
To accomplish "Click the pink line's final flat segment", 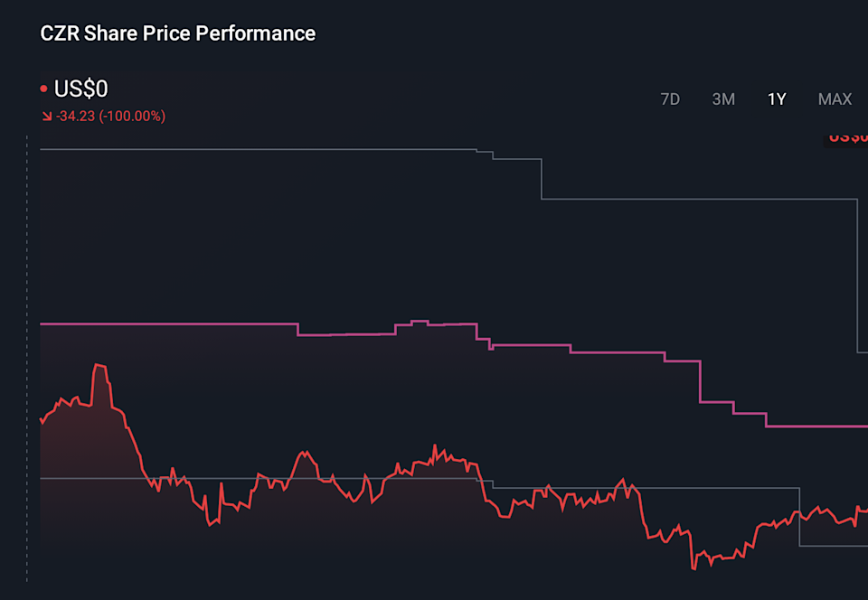I will [816, 426].
